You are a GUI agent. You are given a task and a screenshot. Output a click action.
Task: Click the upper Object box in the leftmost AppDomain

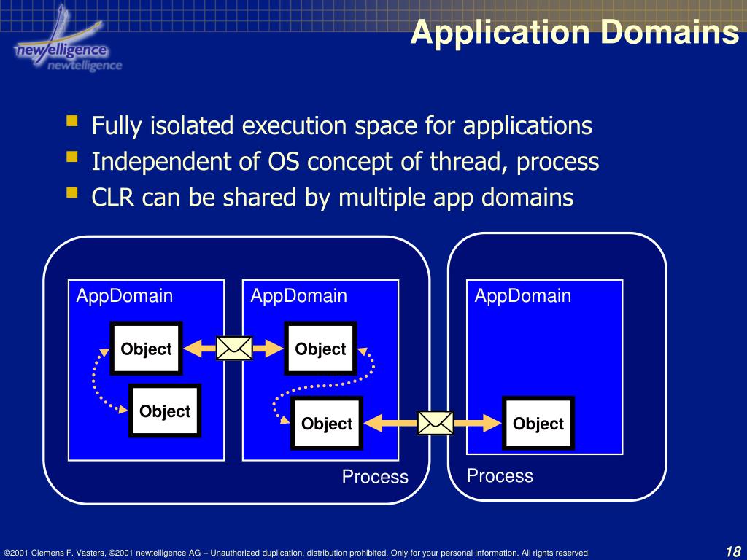(x=146, y=349)
